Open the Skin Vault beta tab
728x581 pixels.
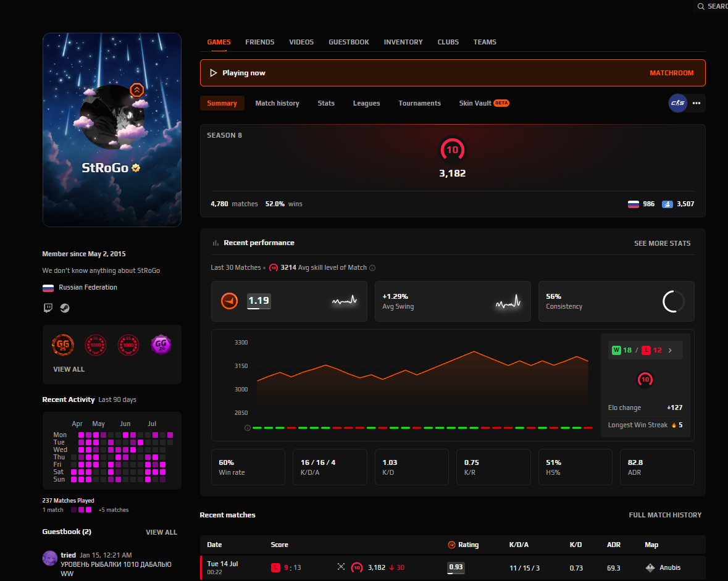click(483, 103)
